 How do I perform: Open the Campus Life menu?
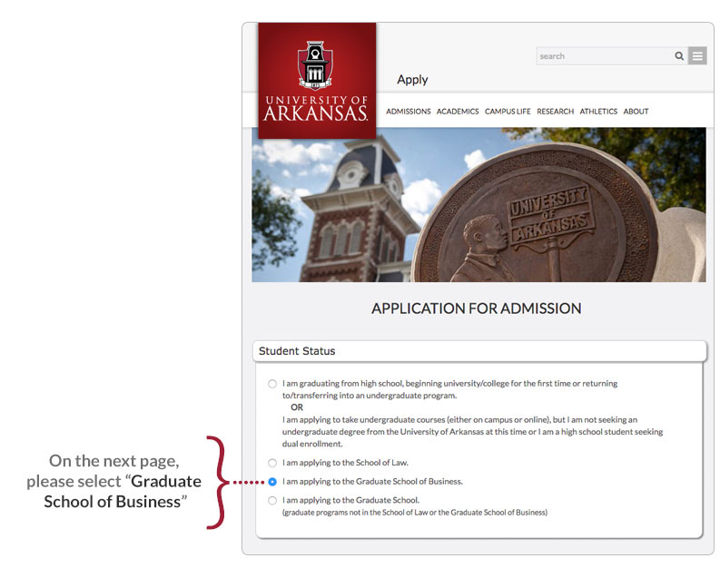coord(508,112)
